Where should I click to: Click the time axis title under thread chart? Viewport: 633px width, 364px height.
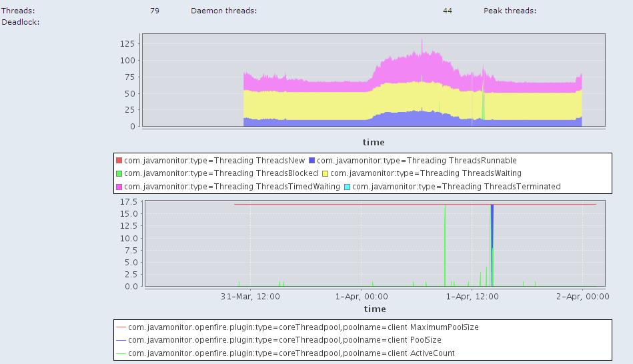point(374,142)
